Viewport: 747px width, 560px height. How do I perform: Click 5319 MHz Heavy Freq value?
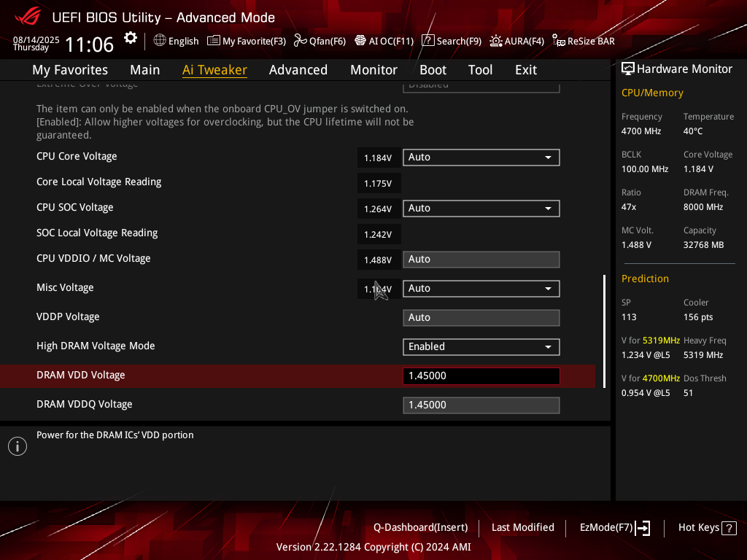pyautogui.click(x=703, y=355)
